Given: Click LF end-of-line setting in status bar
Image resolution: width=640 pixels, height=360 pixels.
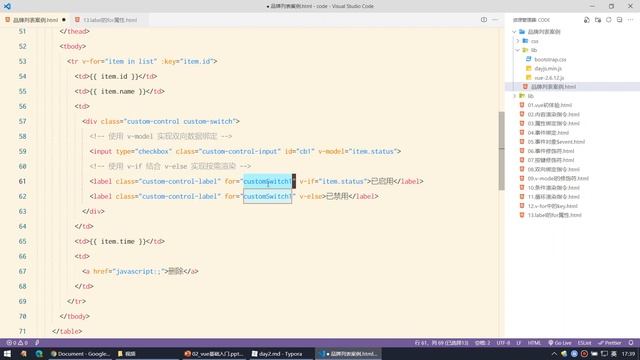Looking at the screenshot, I should point(519,343).
